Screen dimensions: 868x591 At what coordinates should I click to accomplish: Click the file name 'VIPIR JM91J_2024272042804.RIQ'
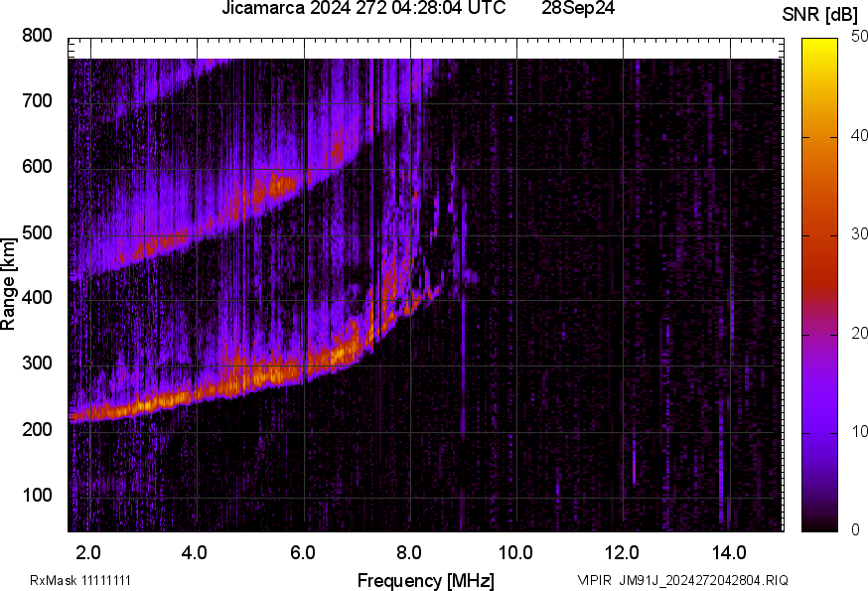coord(682,580)
